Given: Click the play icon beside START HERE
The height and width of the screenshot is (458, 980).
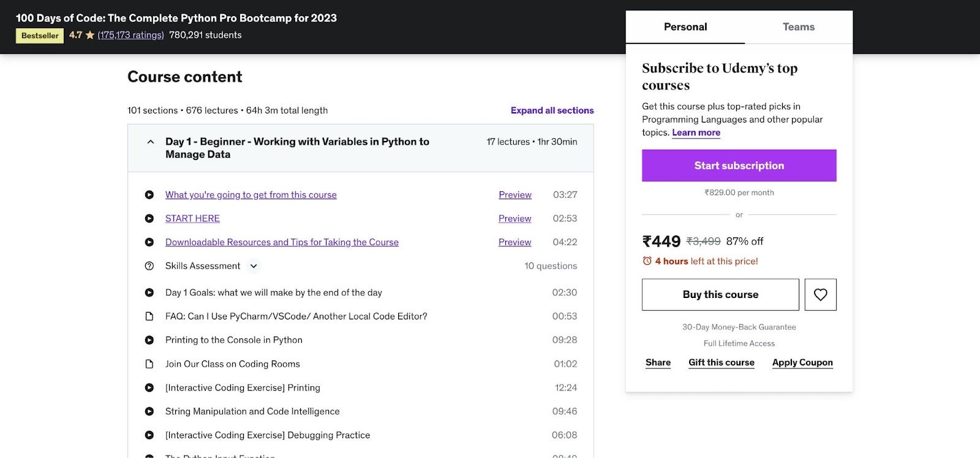Looking at the screenshot, I should point(149,218).
